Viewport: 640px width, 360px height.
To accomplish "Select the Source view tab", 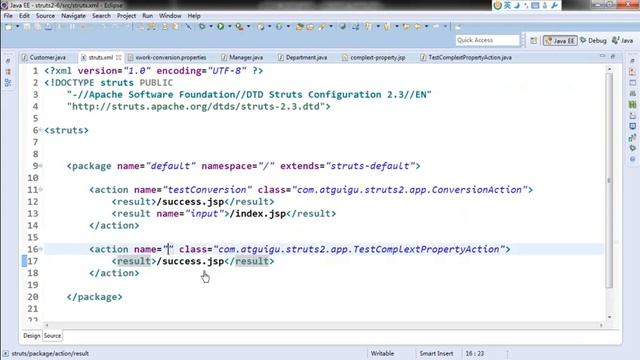I will (x=52, y=336).
